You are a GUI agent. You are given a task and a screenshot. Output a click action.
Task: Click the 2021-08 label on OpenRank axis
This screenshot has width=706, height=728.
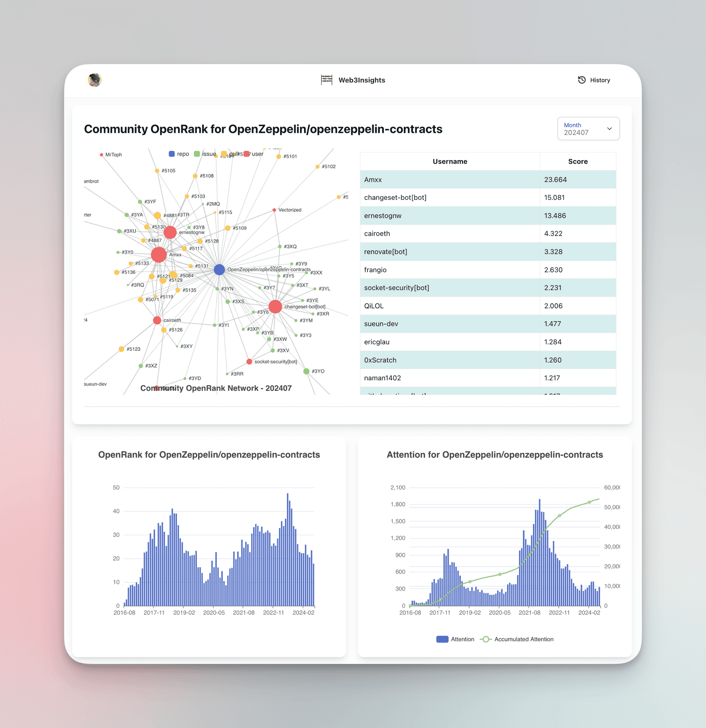244,613
